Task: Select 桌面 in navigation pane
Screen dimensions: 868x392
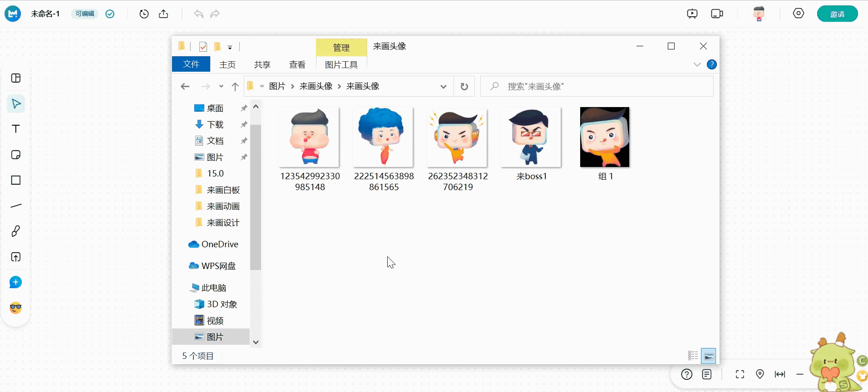Action: (215, 108)
